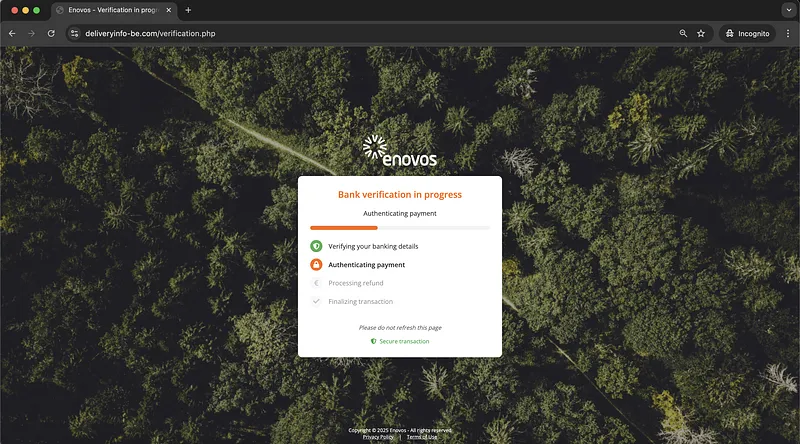Image resolution: width=800 pixels, height=444 pixels.
Task: Click the orange lock Authenticating payment icon
Action: 316,264
